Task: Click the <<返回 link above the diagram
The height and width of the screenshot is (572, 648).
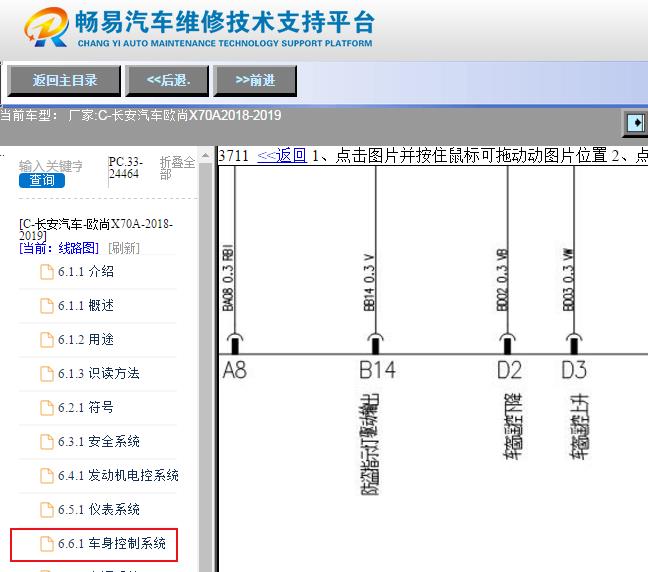Action: tap(282, 155)
